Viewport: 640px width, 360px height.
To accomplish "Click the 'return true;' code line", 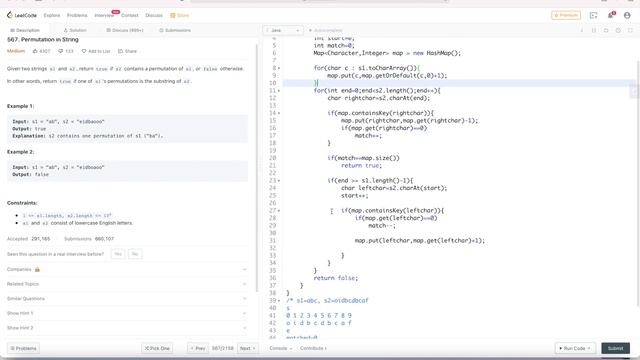I will 361,165.
